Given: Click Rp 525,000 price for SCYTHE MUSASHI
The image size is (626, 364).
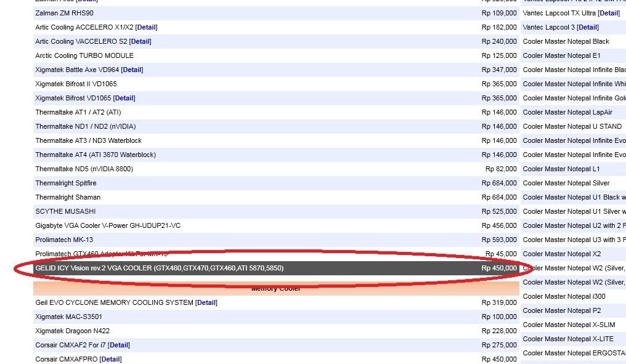Looking at the screenshot, I should pos(499,211).
